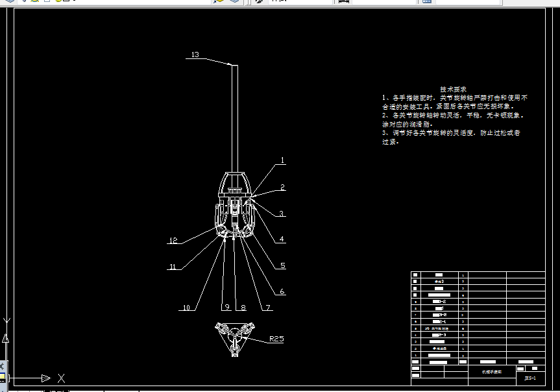
Task: Select part balloon number 11
Action: pos(173,267)
